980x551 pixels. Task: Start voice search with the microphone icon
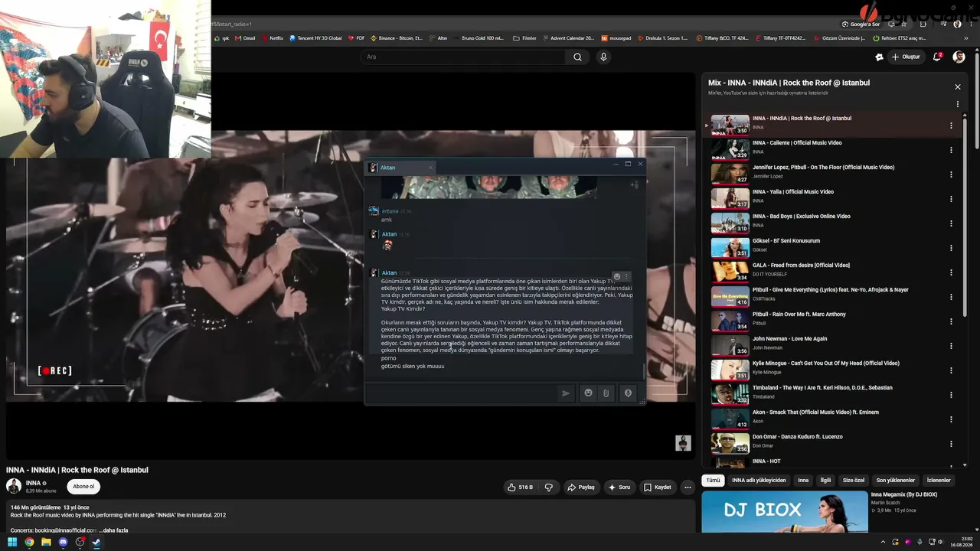[603, 57]
